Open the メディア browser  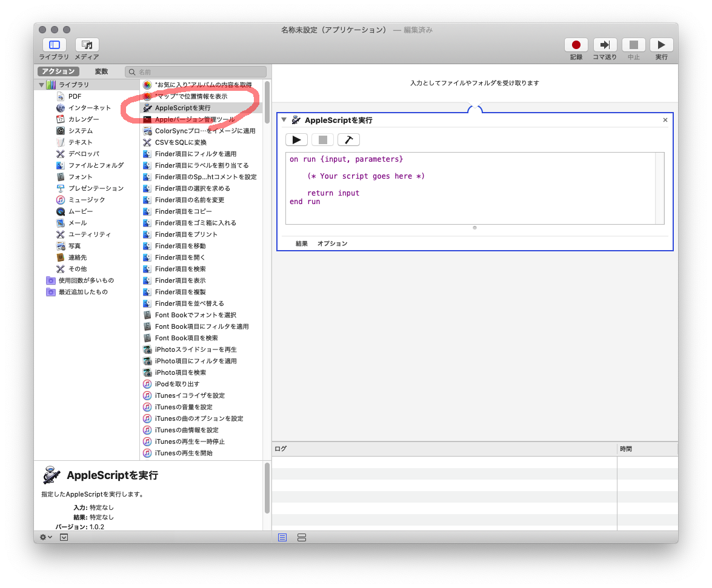coord(87,45)
